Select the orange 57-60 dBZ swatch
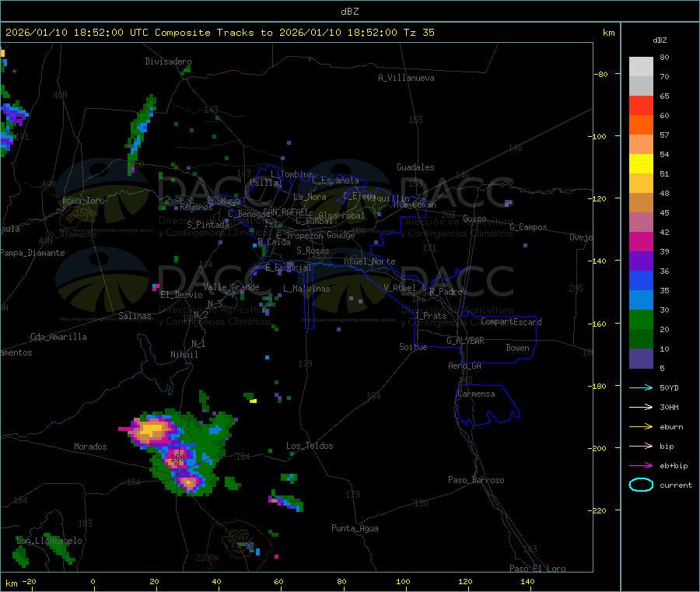700x592 pixels. point(641,125)
